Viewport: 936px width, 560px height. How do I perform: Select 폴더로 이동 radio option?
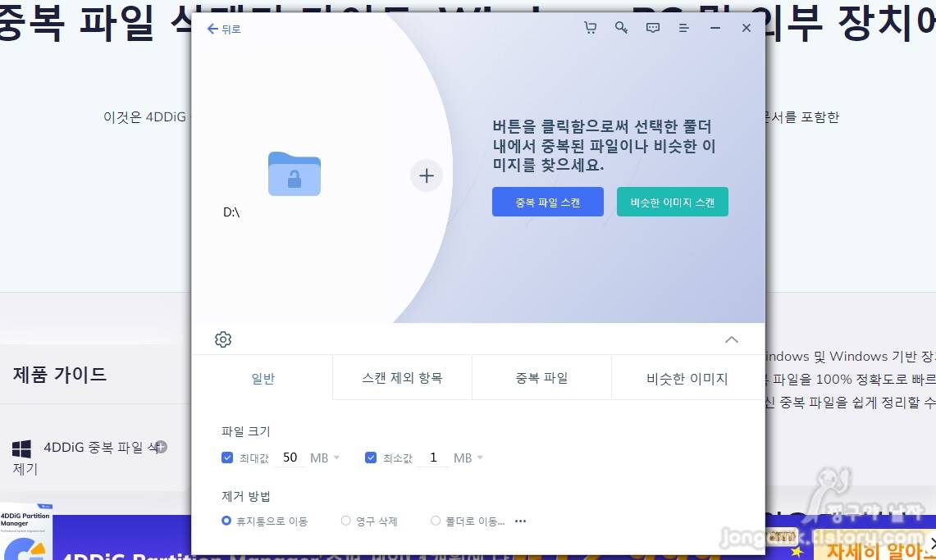(436, 521)
